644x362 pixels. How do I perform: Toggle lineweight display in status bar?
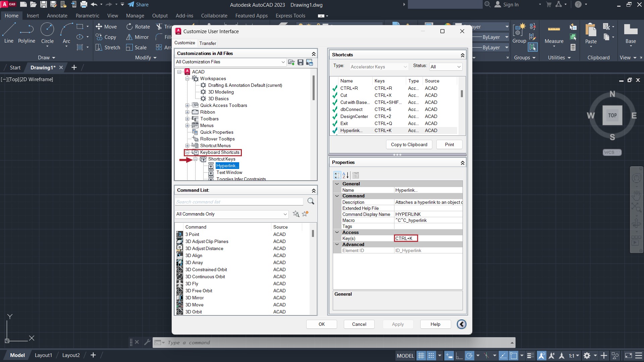click(x=530, y=356)
